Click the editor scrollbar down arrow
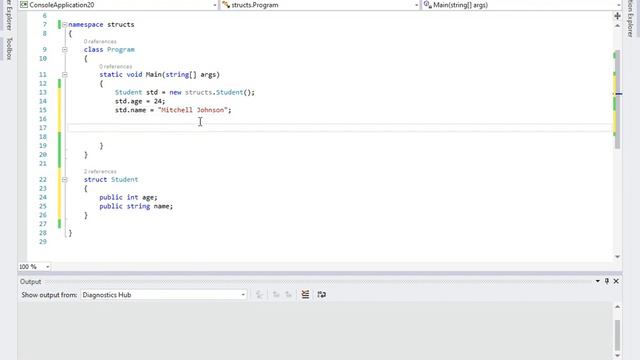The image size is (640, 360). 617,257
